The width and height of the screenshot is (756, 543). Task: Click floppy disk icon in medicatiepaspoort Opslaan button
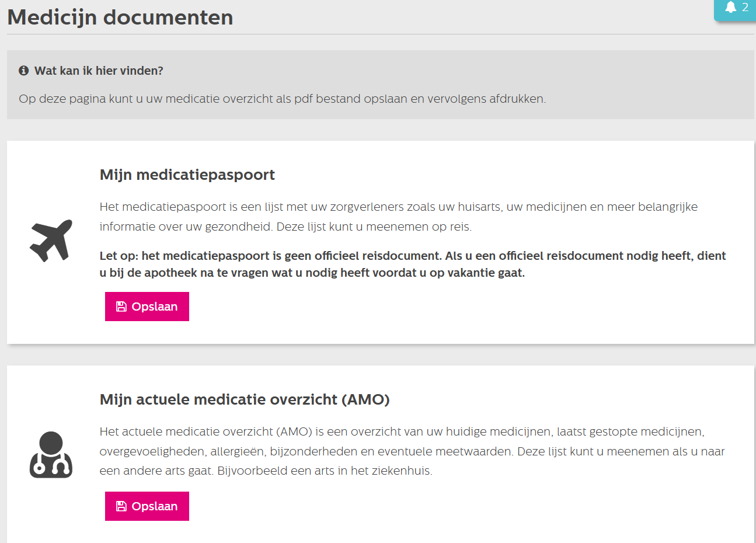(x=121, y=307)
